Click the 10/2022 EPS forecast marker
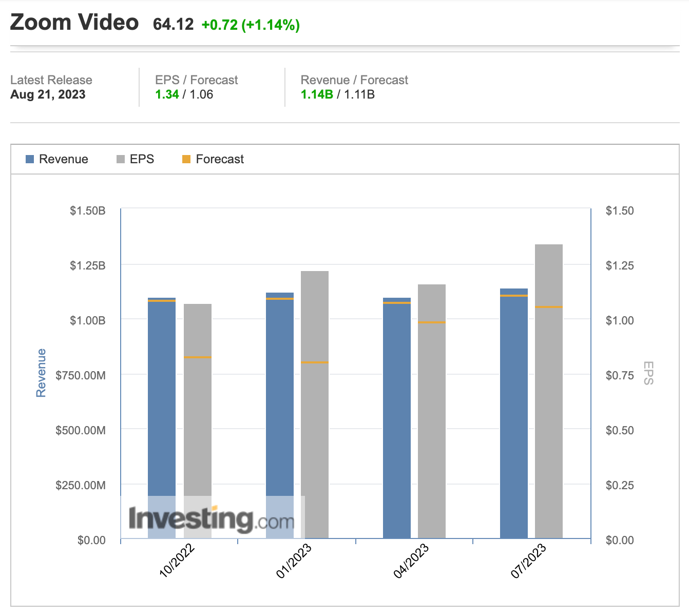 [198, 357]
